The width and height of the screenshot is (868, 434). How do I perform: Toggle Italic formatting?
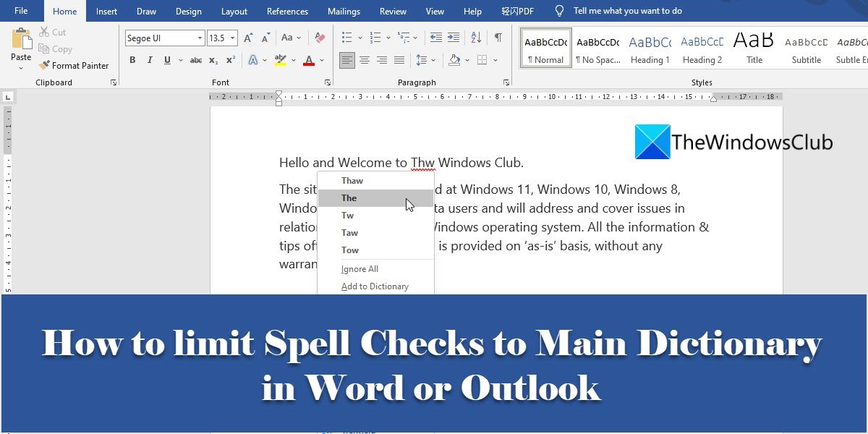150,61
